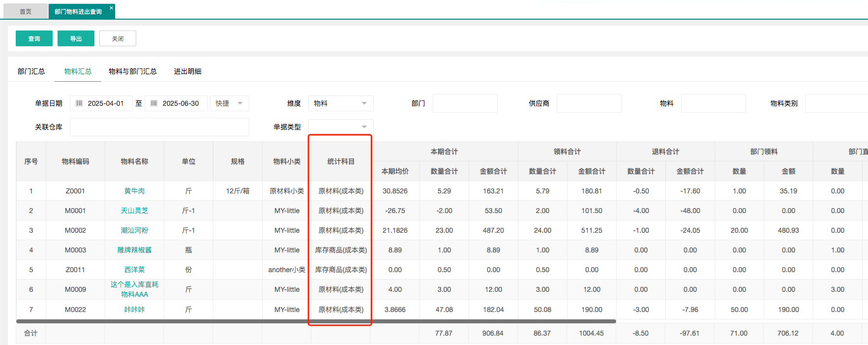Screen dimensions: 868x345
Task: Click the horizontal table scrollbar
Action: pos(316,321)
